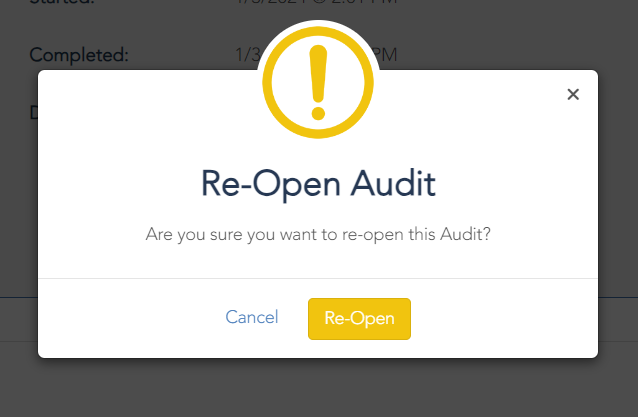This screenshot has height=417, width=638.
Task: Click the divider line above Cancel
Action: (x=318, y=279)
